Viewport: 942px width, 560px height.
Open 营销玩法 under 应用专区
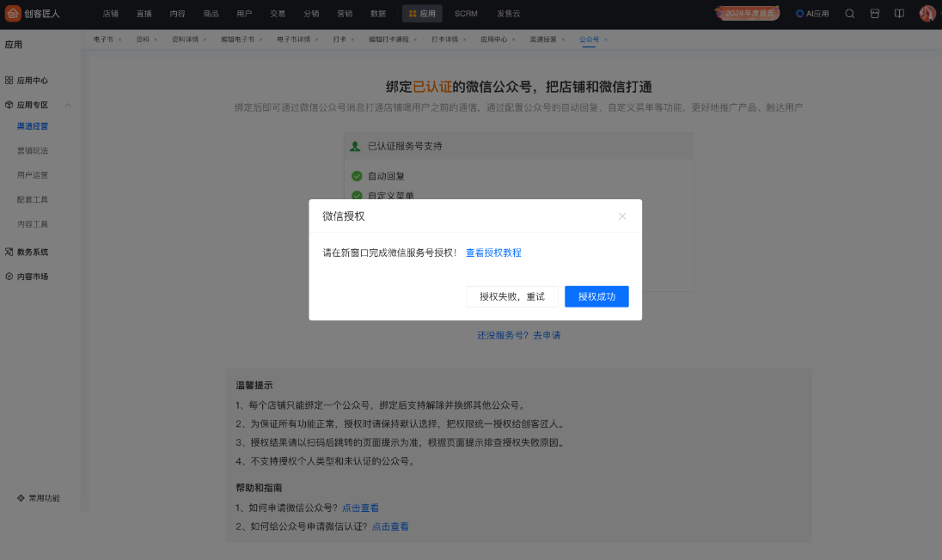click(x=33, y=150)
